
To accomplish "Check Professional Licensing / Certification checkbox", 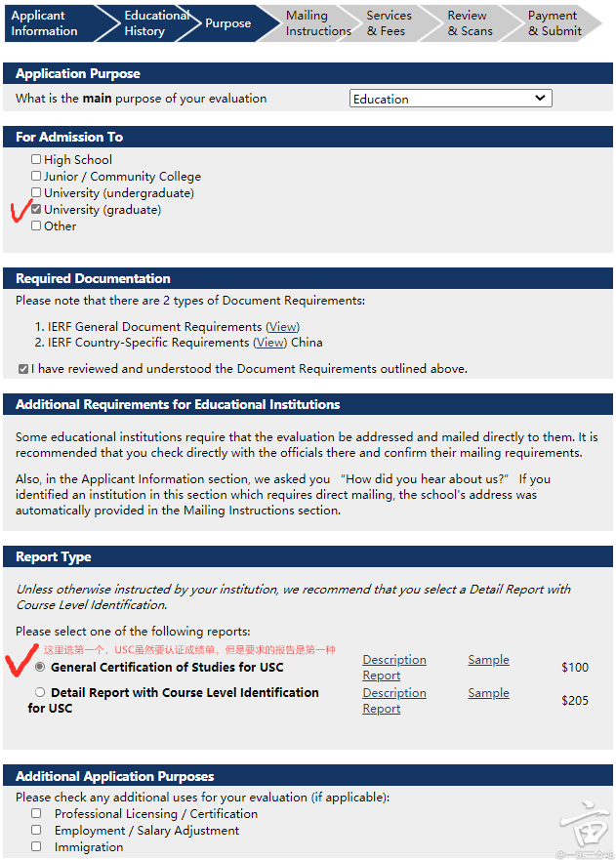I will pyautogui.click(x=36, y=813).
